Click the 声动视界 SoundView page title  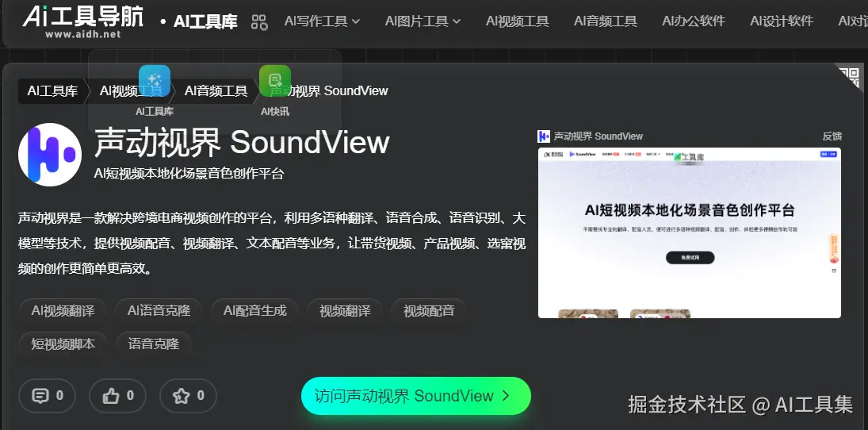coord(242,143)
